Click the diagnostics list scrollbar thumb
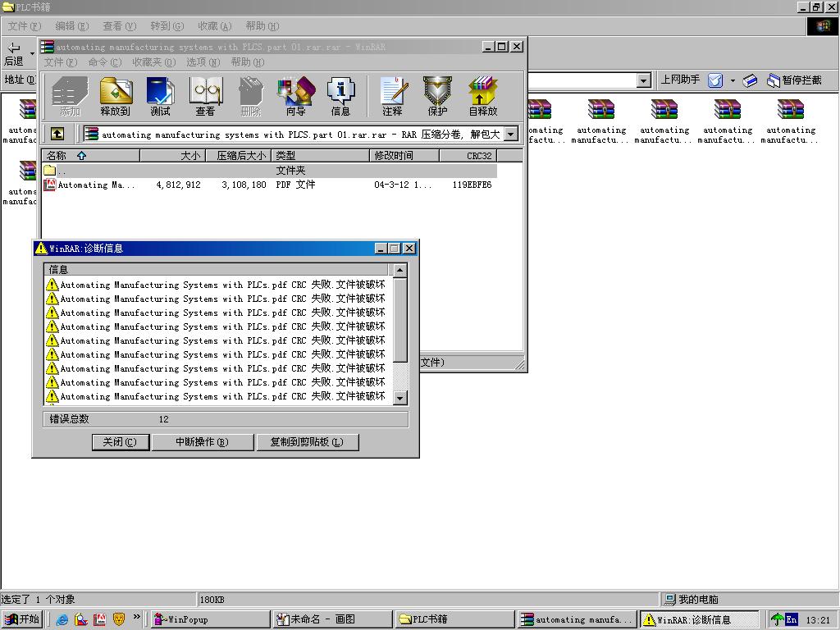The image size is (840, 630). coord(399,320)
